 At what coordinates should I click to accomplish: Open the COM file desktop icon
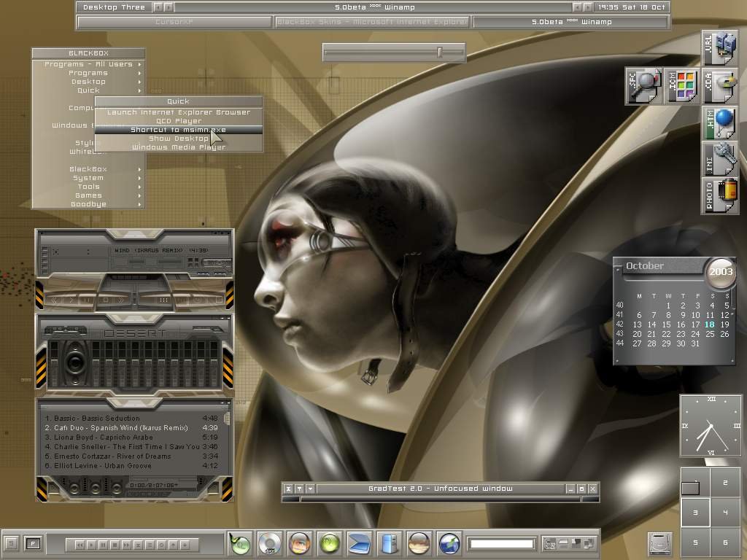(720, 86)
